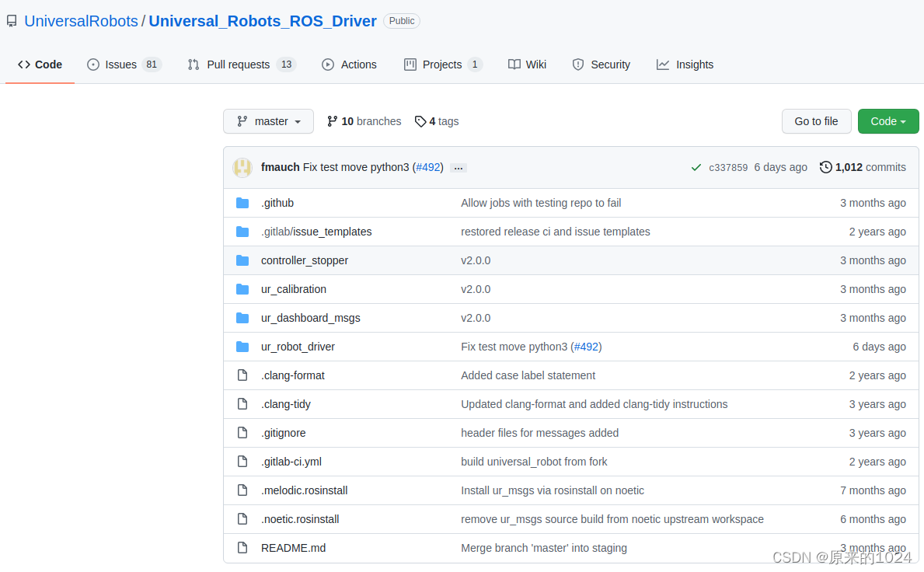Open pull request #492 in commit header

click(428, 167)
